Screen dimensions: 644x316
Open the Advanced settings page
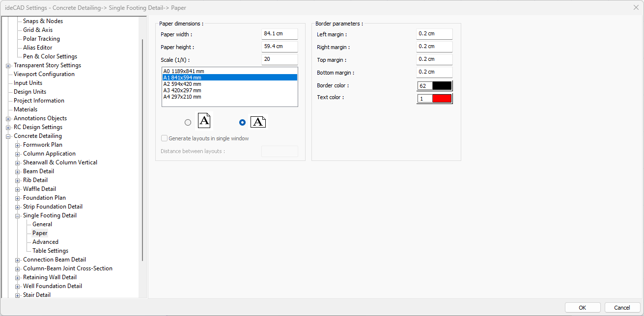click(x=45, y=242)
